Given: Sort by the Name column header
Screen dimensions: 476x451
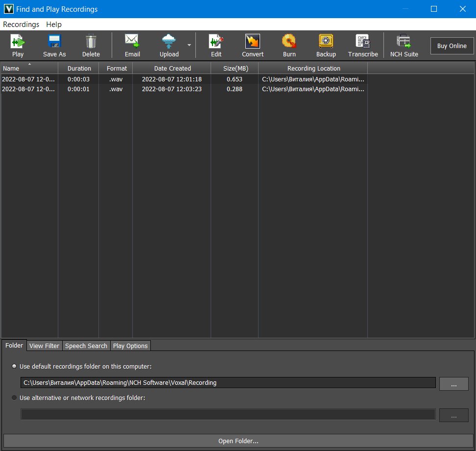Looking at the screenshot, I should (29, 68).
